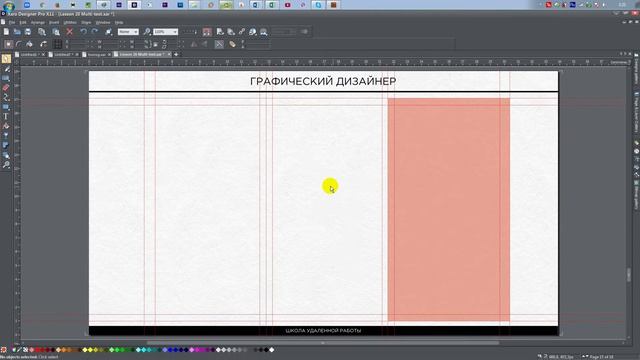
Task: Open the Edit menu
Action: 23,22
